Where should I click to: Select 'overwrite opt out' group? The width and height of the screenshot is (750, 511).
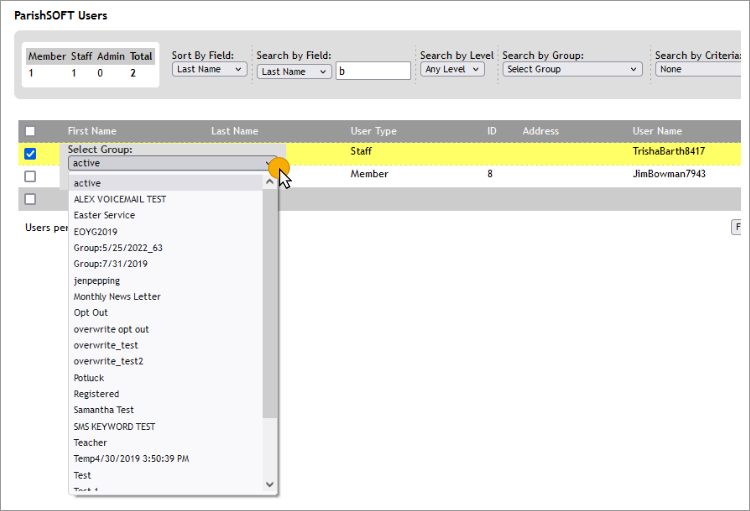[x=165, y=330]
